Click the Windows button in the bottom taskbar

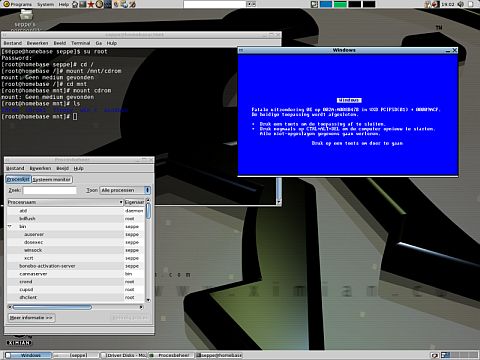(28, 355)
